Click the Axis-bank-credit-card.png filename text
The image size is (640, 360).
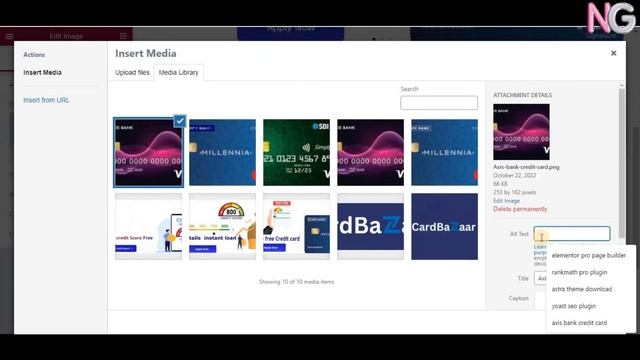tap(526, 167)
